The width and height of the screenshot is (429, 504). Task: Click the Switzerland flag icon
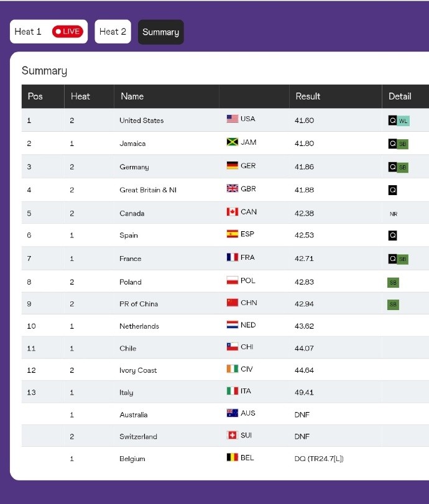233,435
